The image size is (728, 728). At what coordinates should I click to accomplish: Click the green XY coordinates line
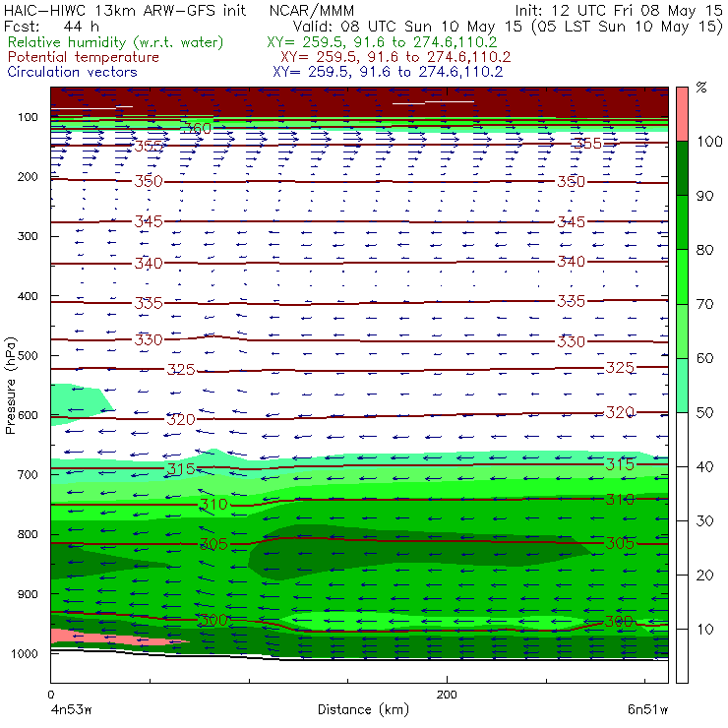(x=382, y=42)
